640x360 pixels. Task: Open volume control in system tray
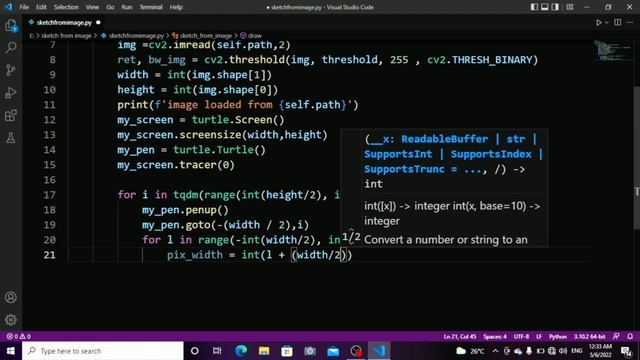[x=563, y=351]
